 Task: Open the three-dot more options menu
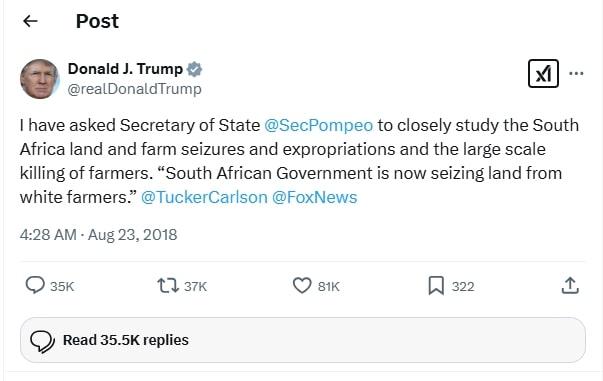[576, 73]
